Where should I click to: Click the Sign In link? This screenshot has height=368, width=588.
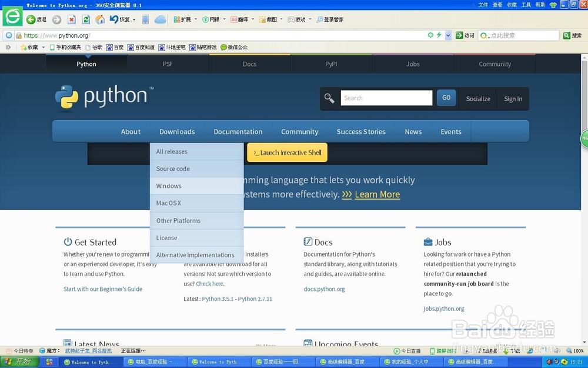[x=513, y=99]
